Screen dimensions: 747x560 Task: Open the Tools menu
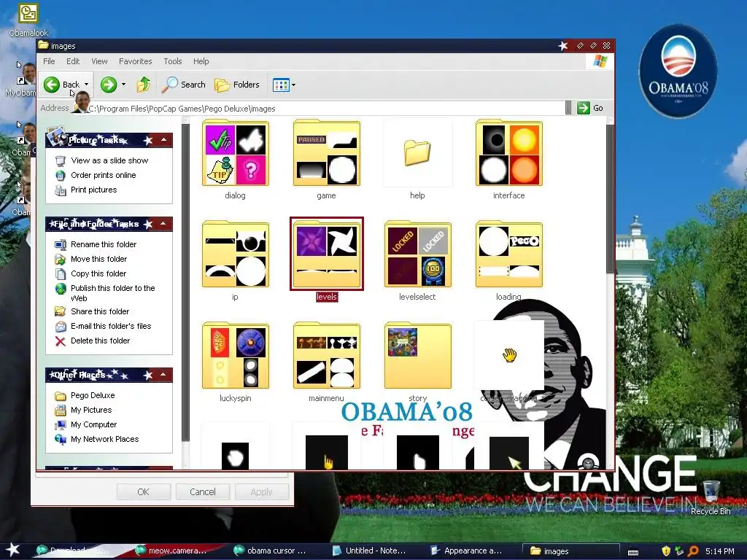click(x=172, y=61)
